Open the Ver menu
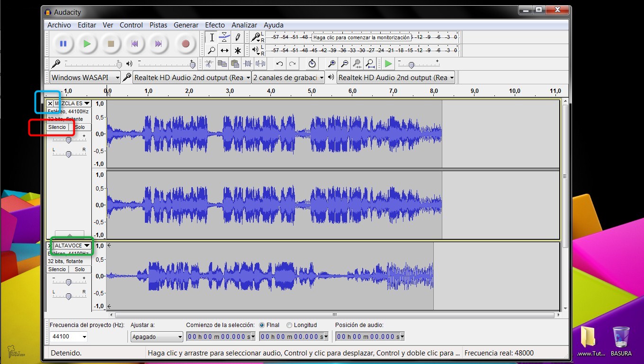This screenshot has height=364, width=644. tap(108, 25)
